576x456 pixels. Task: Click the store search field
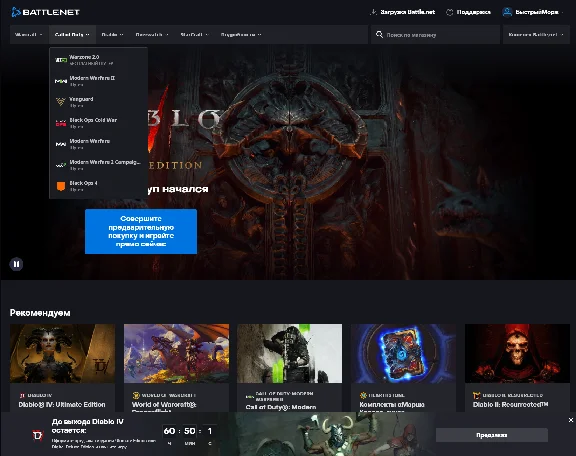(x=435, y=35)
